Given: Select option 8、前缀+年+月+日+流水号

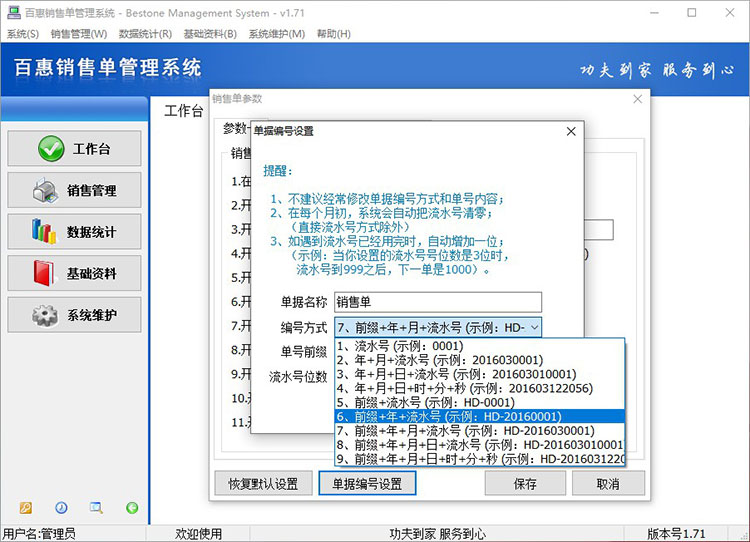Looking at the screenshot, I should (x=480, y=445).
